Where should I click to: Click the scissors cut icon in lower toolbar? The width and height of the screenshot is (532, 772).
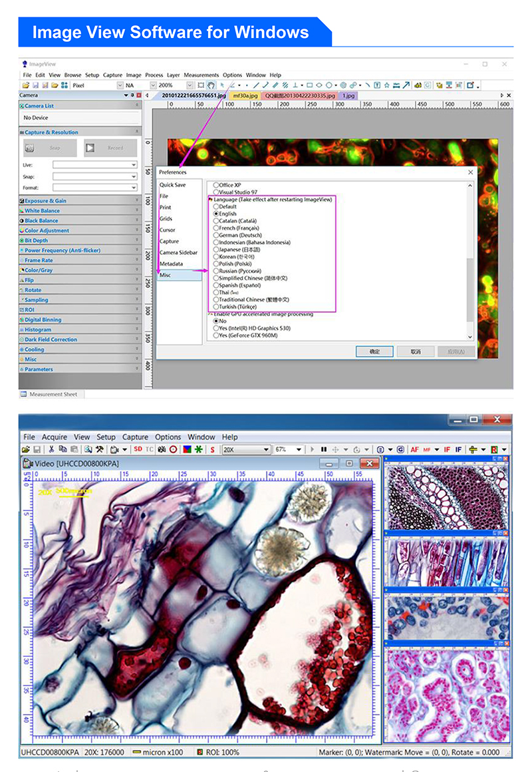(51, 450)
